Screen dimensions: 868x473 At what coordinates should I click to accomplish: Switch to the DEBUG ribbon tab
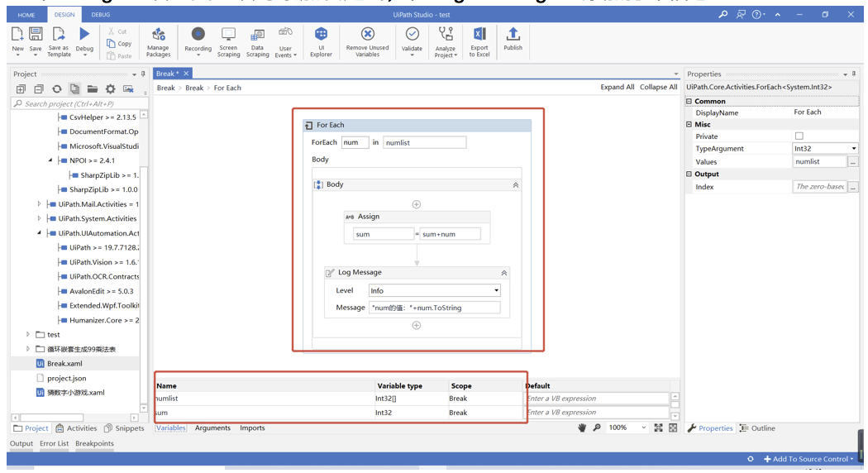click(100, 14)
